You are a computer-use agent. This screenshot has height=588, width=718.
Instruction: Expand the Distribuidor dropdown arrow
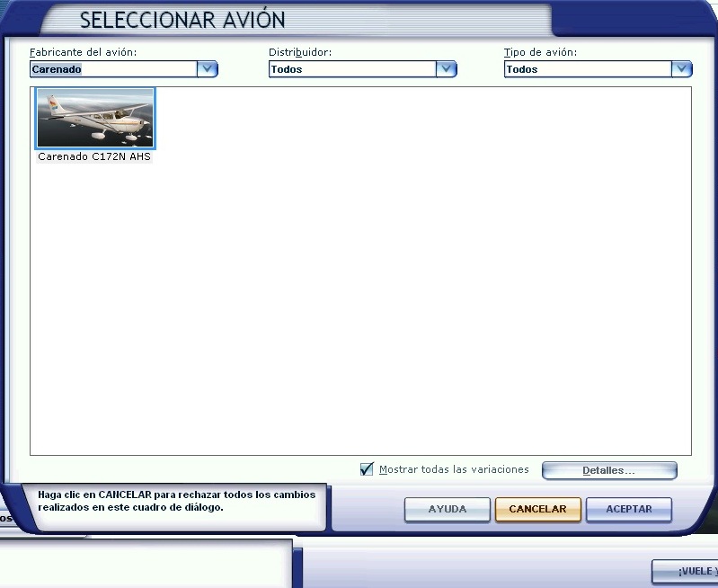[447, 69]
